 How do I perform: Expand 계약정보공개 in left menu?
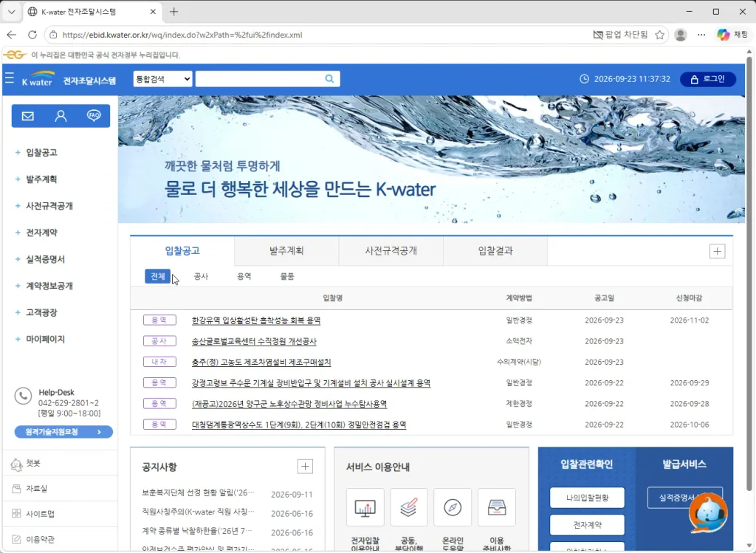pyautogui.click(x=49, y=286)
